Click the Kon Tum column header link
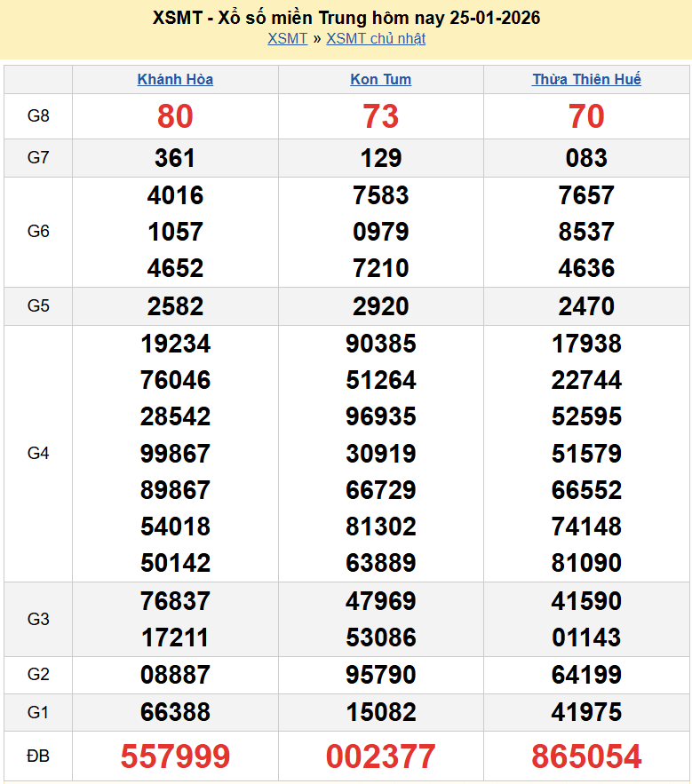 coord(380,79)
